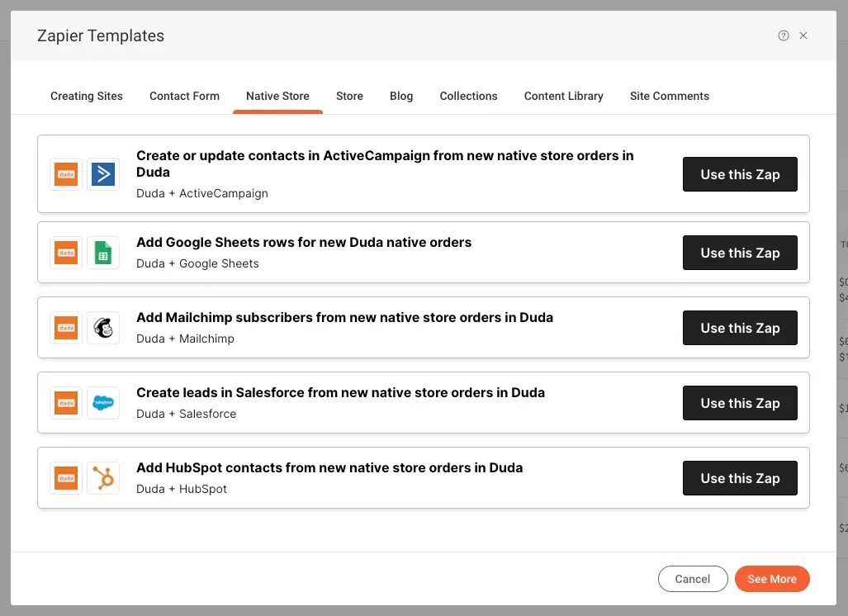Click the Duda icon in Google Sheets row

pyautogui.click(x=66, y=253)
